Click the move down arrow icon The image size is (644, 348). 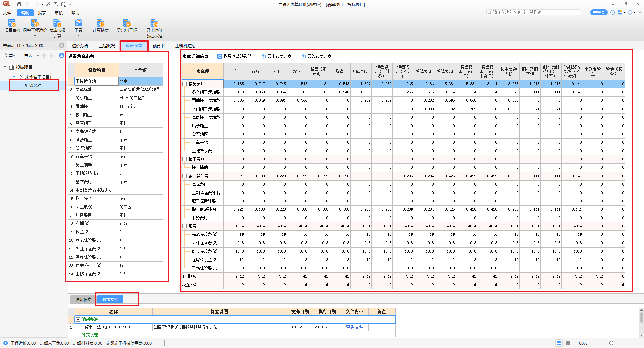51,56
